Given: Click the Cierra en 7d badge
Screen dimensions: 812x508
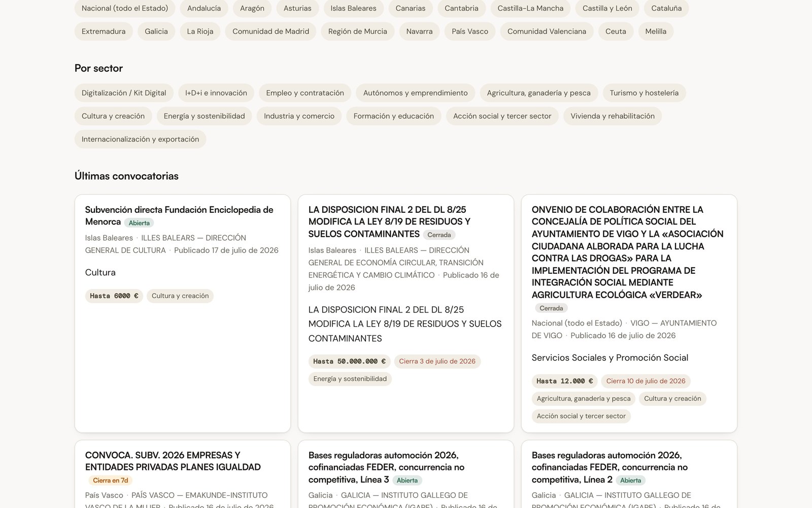Looking at the screenshot, I should pos(111,481).
